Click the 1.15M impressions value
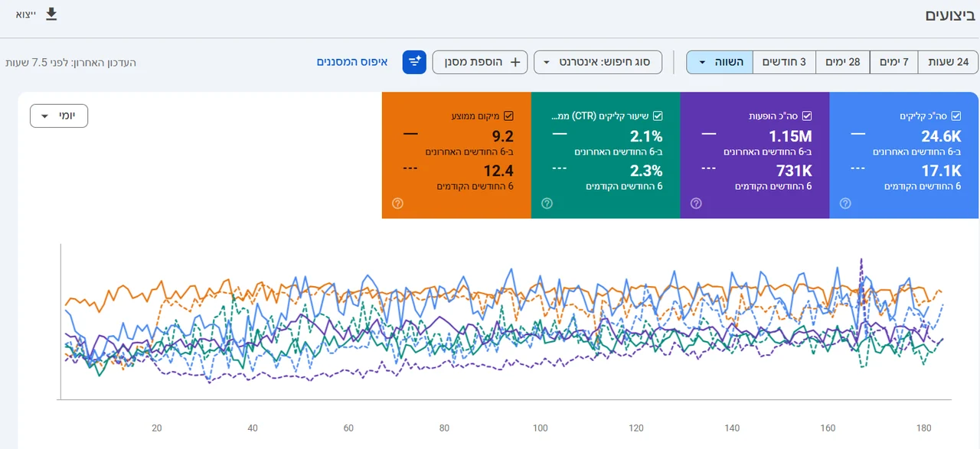980x449 pixels. click(789, 137)
